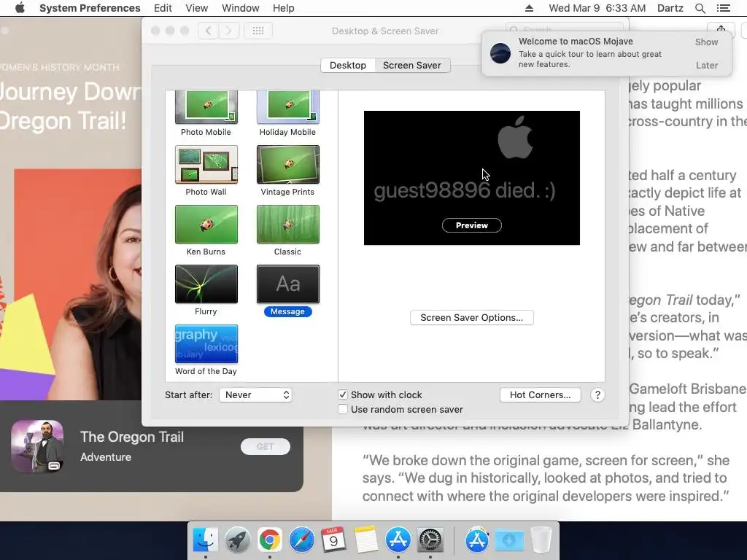Open the Downloads folder in the Dock
This screenshot has width=747, height=560.
tap(508, 540)
